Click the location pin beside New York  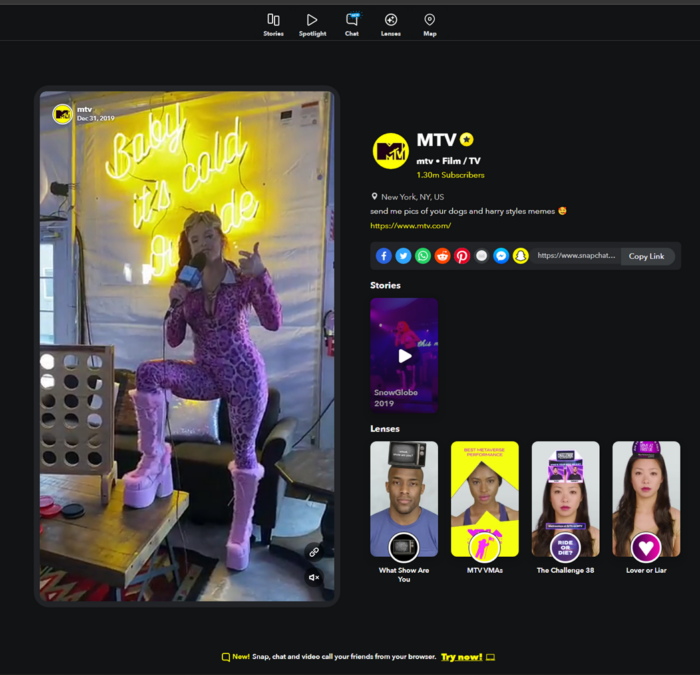pos(374,196)
